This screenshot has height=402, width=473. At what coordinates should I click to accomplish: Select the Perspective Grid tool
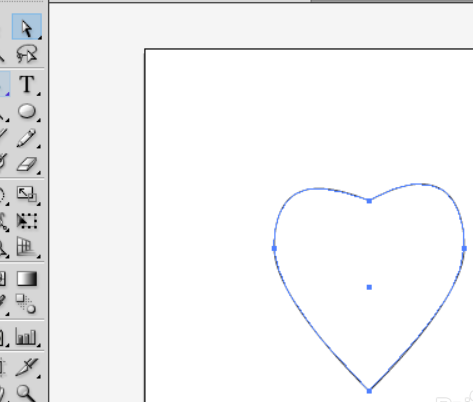[27, 247]
